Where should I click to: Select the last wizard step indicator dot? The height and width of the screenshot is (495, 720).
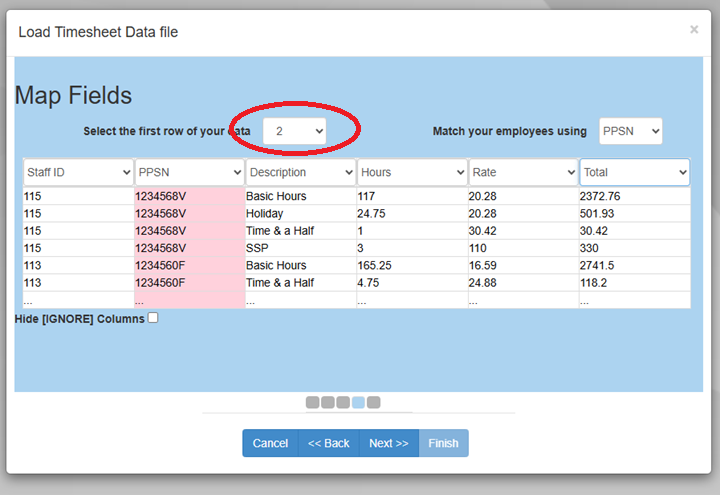[x=373, y=402]
